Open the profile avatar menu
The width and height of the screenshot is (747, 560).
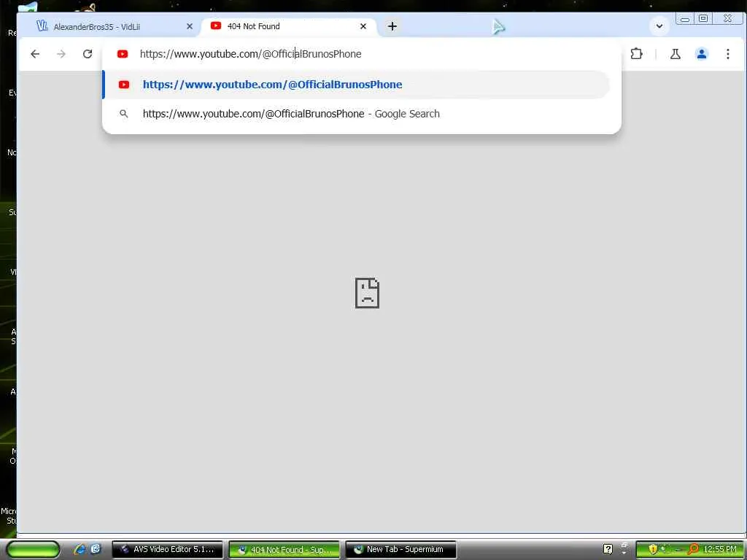701,54
